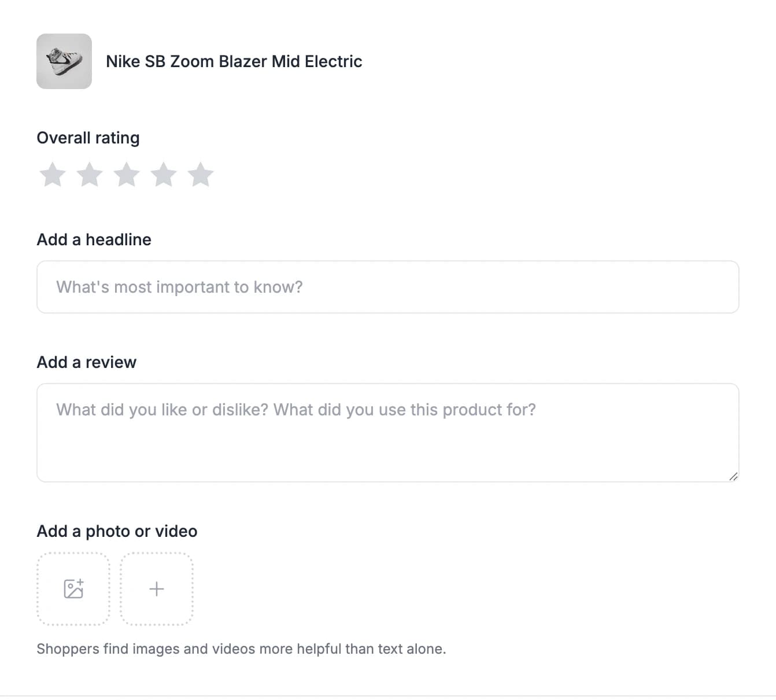Open the Nike sneaker product thumbnail

click(x=64, y=61)
